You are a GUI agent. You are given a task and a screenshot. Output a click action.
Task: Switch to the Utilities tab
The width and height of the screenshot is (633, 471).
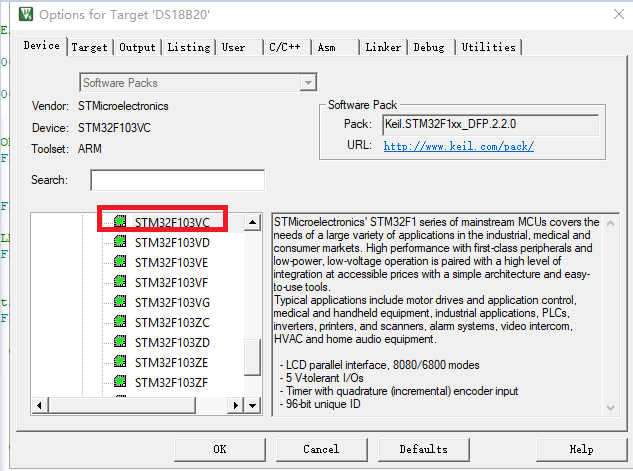click(x=488, y=47)
